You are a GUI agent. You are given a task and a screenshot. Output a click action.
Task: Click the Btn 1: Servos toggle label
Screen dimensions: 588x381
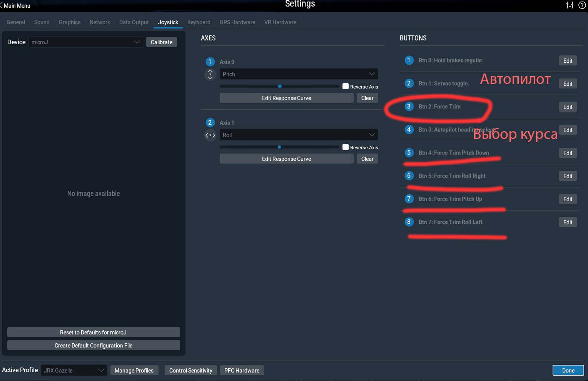click(x=444, y=84)
